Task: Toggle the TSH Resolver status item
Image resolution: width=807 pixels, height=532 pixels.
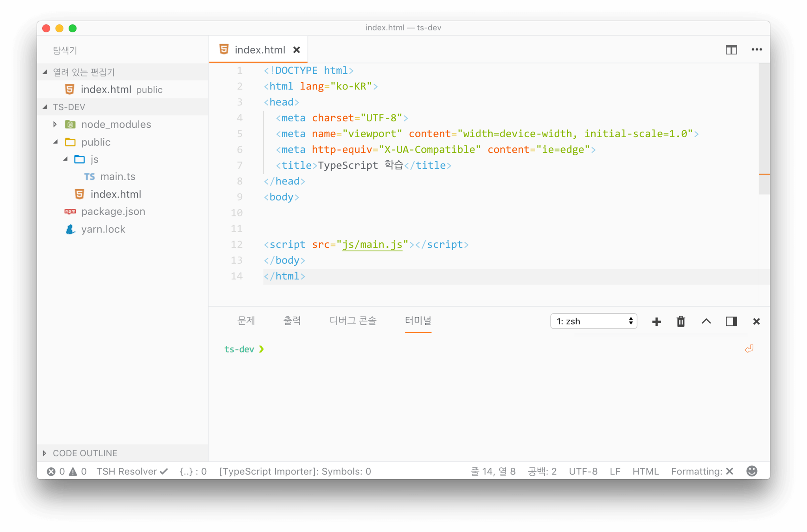Action: pos(132,472)
